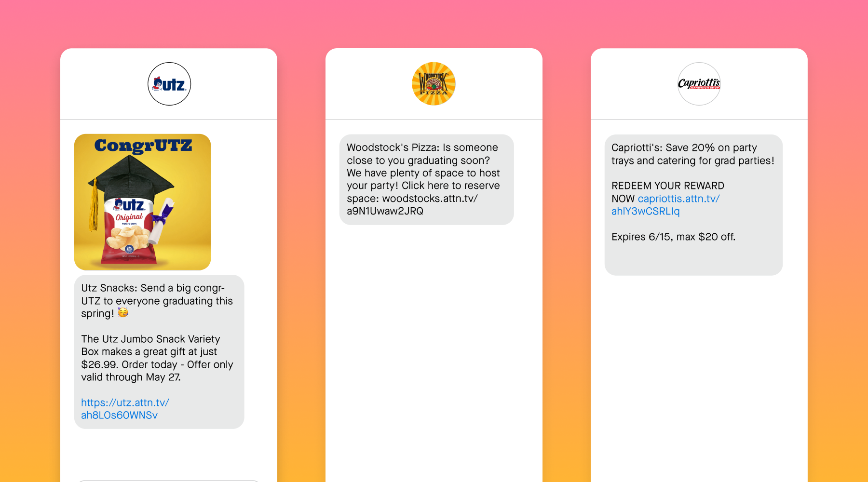868x482 pixels.
Task: Click the Woodstock's Pizza logo avatar
Action: click(x=434, y=84)
